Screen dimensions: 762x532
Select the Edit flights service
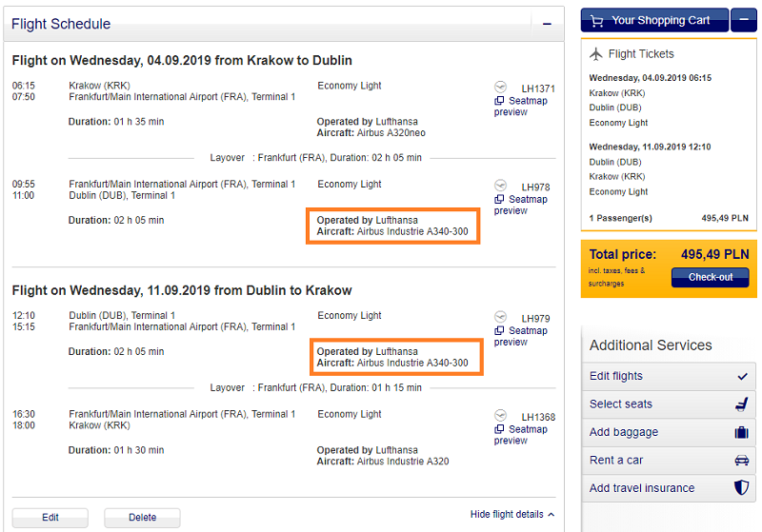click(669, 376)
